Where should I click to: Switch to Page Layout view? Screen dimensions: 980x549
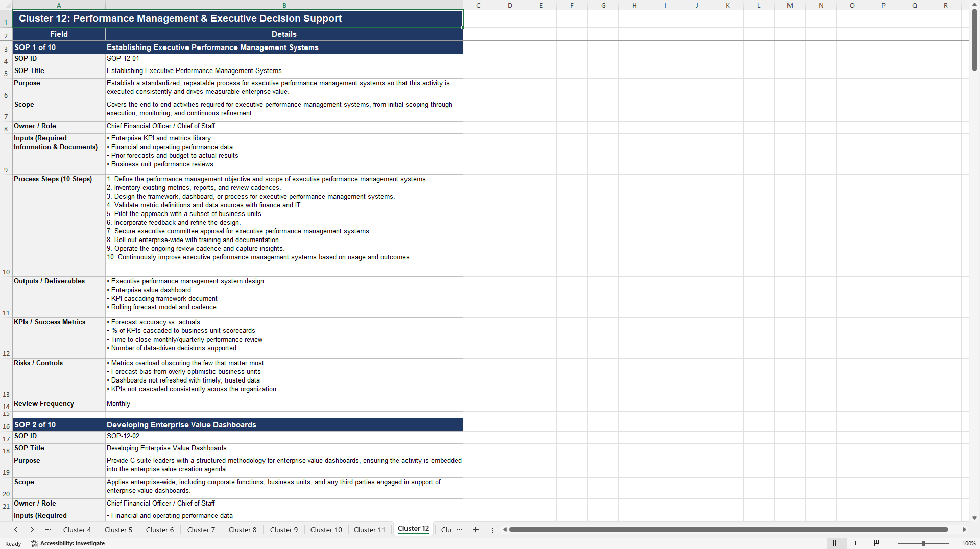[857, 543]
